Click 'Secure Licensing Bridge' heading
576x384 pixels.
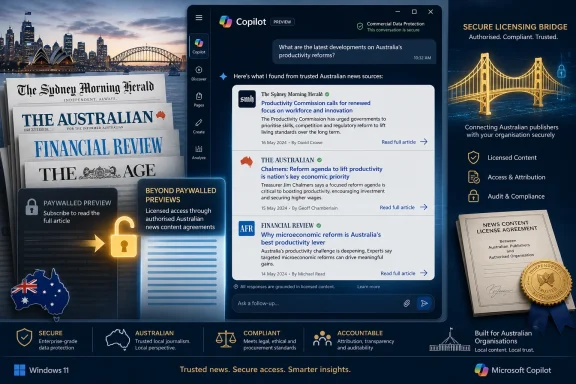click(x=515, y=27)
